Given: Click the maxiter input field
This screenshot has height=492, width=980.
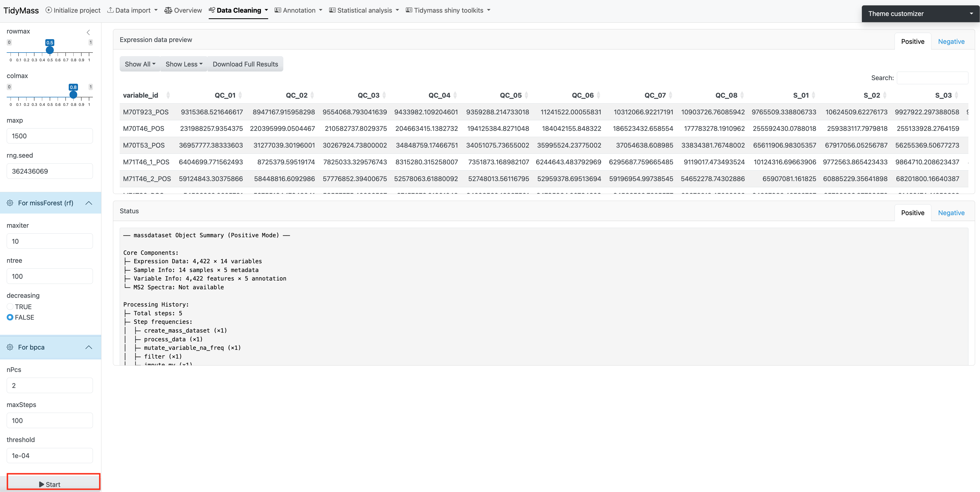Looking at the screenshot, I should point(49,241).
